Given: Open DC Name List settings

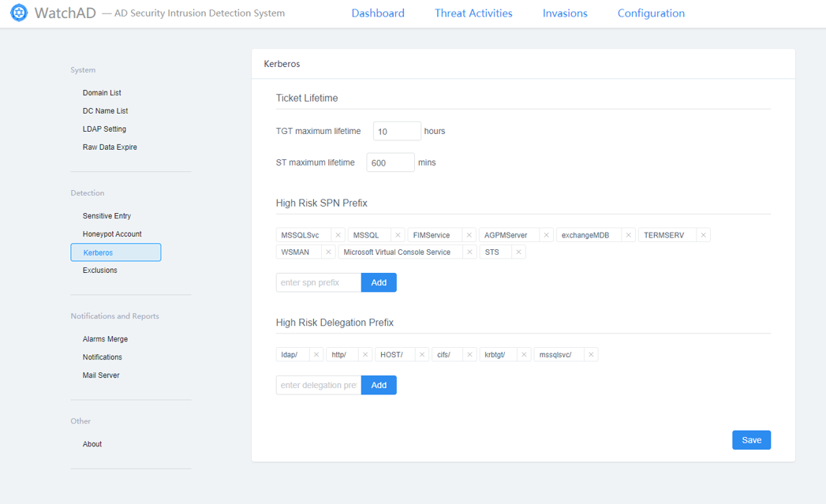Looking at the screenshot, I should coord(106,110).
